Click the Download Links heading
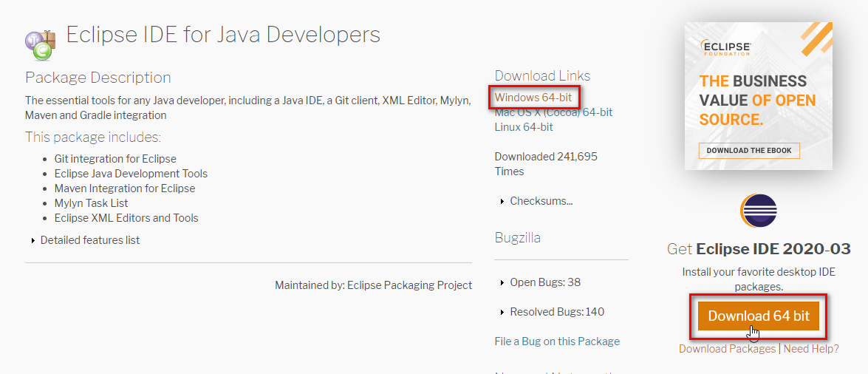 [x=542, y=76]
